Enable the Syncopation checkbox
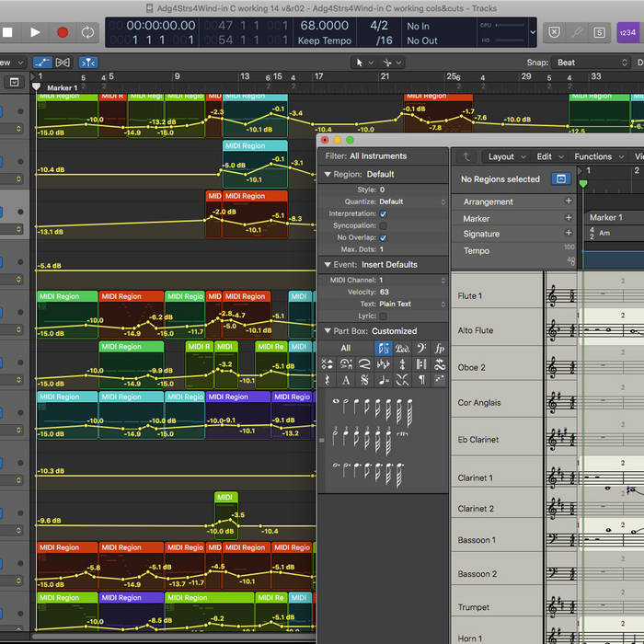The image size is (644, 644). coord(383,225)
